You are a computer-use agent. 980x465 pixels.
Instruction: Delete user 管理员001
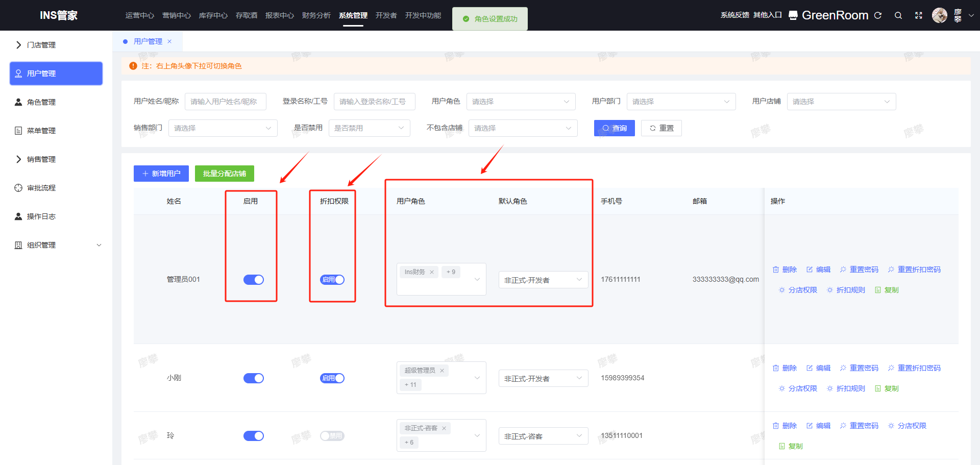point(785,270)
